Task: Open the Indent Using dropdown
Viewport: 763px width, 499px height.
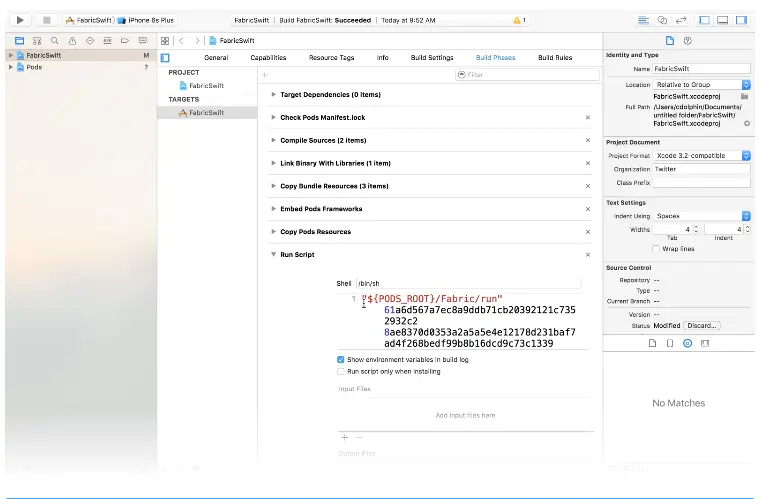Action: click(x=702, y=216)
